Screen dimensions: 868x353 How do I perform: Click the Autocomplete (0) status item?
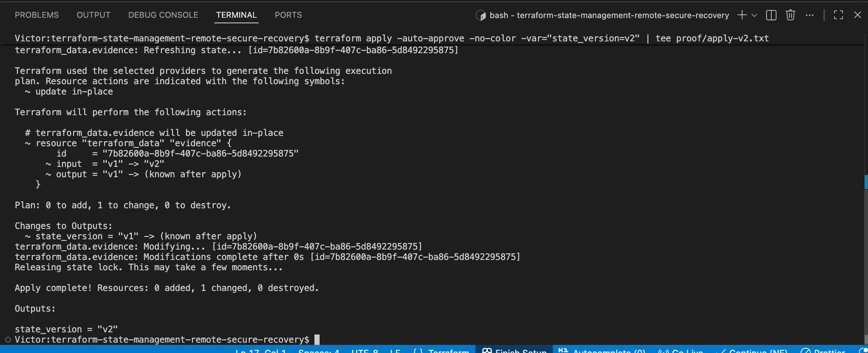[x=602, y=350]
